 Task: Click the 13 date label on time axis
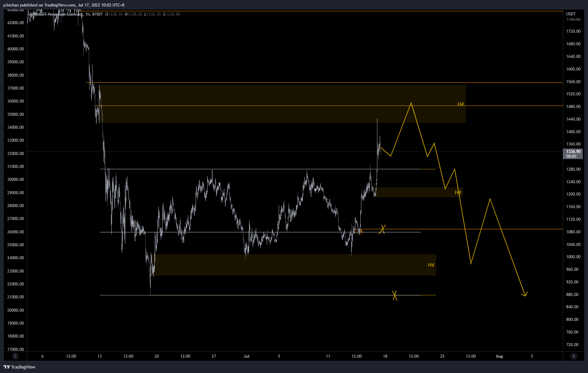(x=99, y=356)
